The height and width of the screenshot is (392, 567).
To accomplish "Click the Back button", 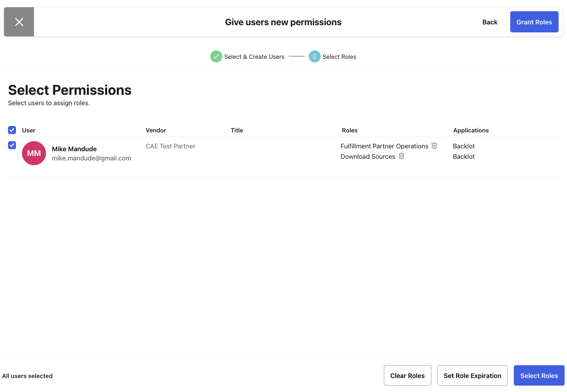I will click(489, 22).
